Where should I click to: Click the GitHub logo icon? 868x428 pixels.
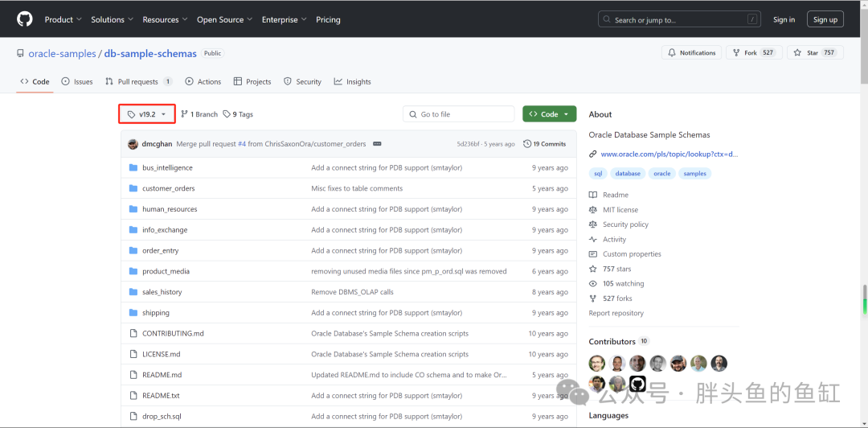pyautogui.click(x=24, y=19)
